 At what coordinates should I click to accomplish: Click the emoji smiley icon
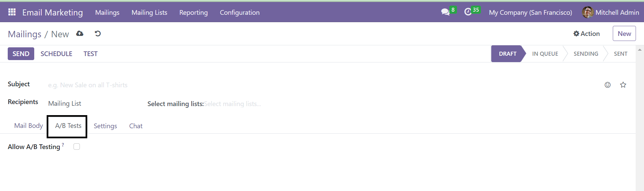pos(607,85)
